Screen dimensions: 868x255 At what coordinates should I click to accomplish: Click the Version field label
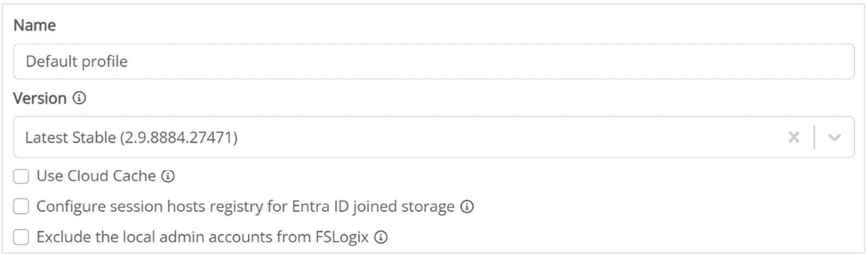point(40,98)
